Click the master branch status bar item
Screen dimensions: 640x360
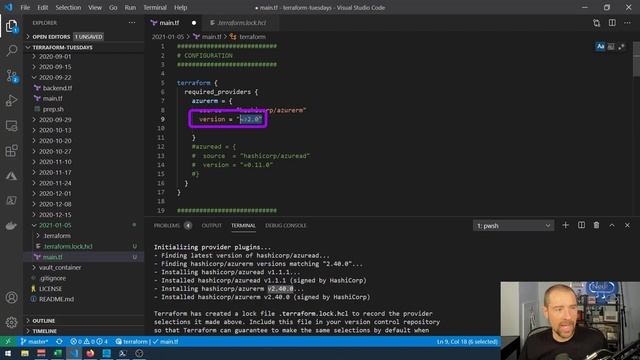[x=34, y=342]
